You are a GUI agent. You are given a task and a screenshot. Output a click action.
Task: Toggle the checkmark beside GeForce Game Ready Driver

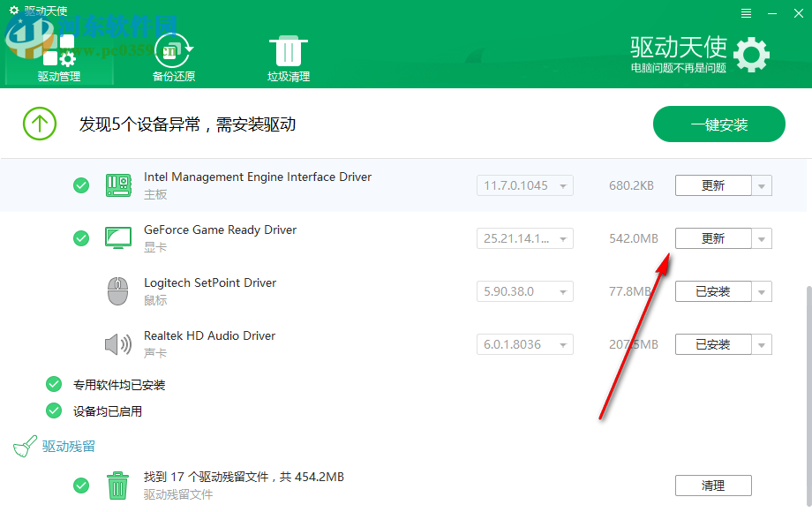click(x=81, y=238)
